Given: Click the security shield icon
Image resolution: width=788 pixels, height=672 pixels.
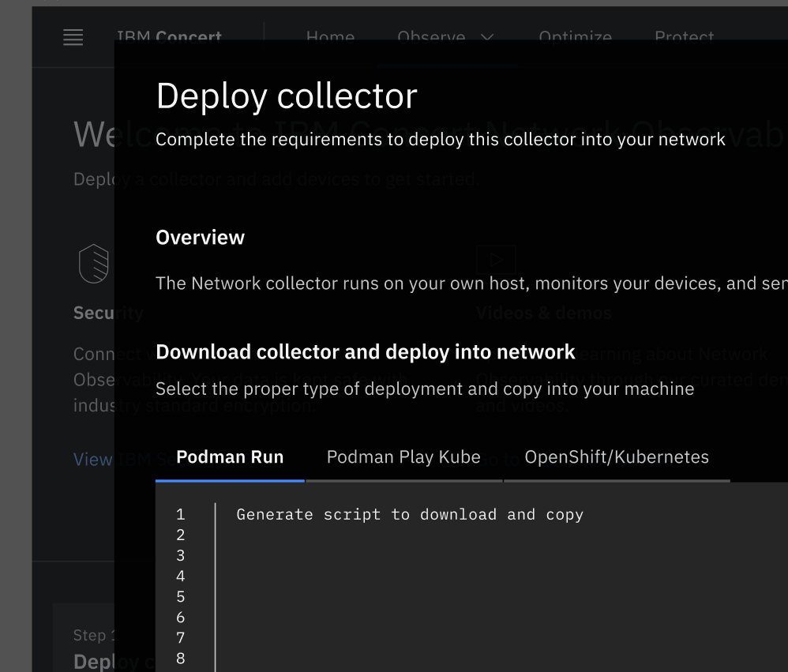Looking at the screenshot, I should coord(94,264).
